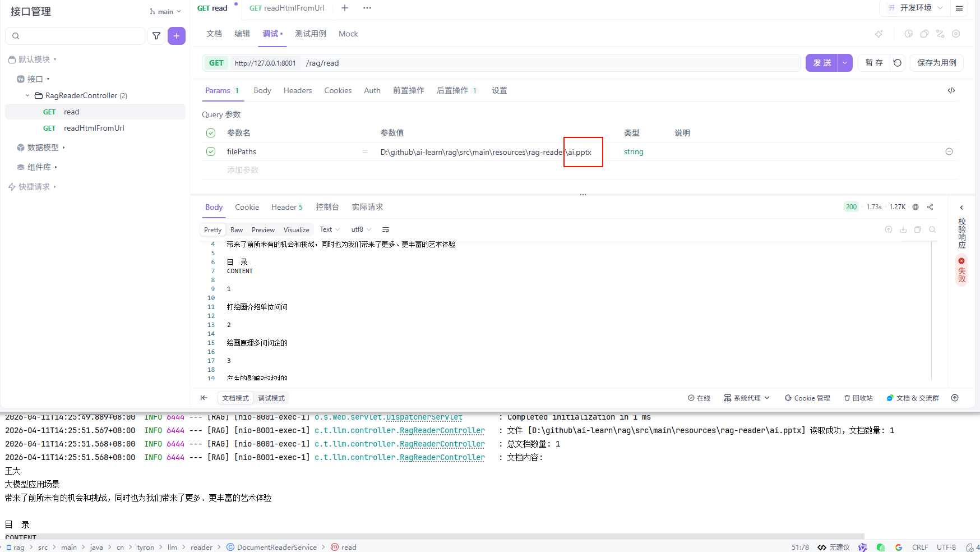Expand the send button dropdown arrow
This screenshot has width=980, height=552.
coord(845,63)
